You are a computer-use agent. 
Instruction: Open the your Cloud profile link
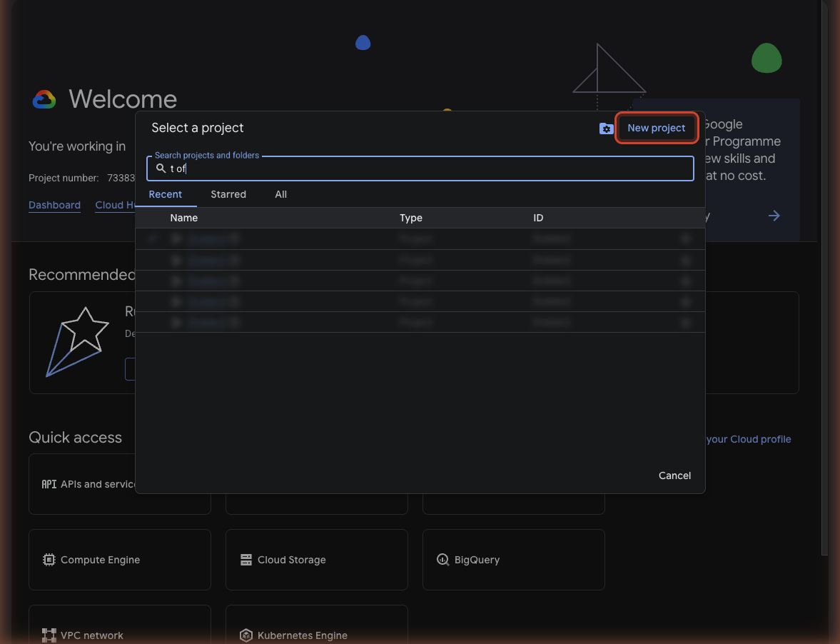[x=749, y=439]
